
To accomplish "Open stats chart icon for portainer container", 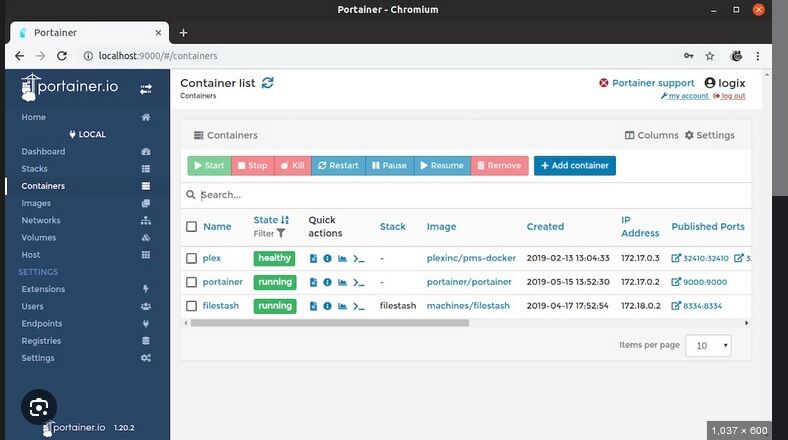I will click(x=342, y=282).
